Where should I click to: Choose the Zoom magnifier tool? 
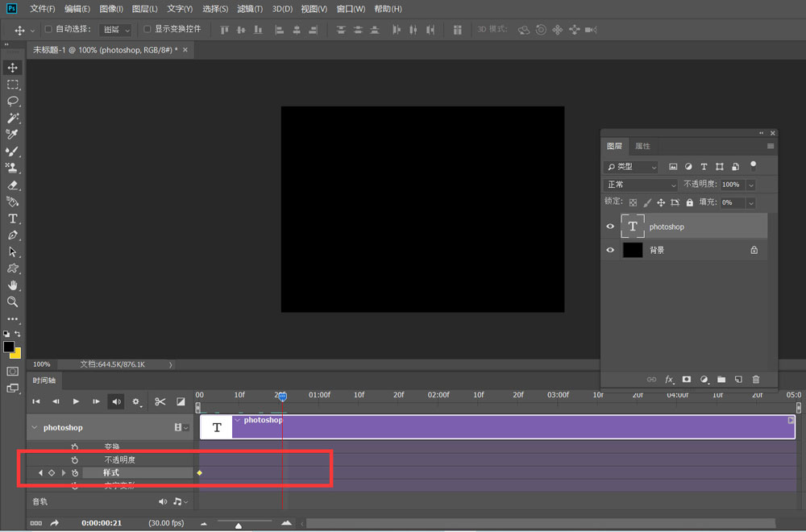click(x=13, y=301)
